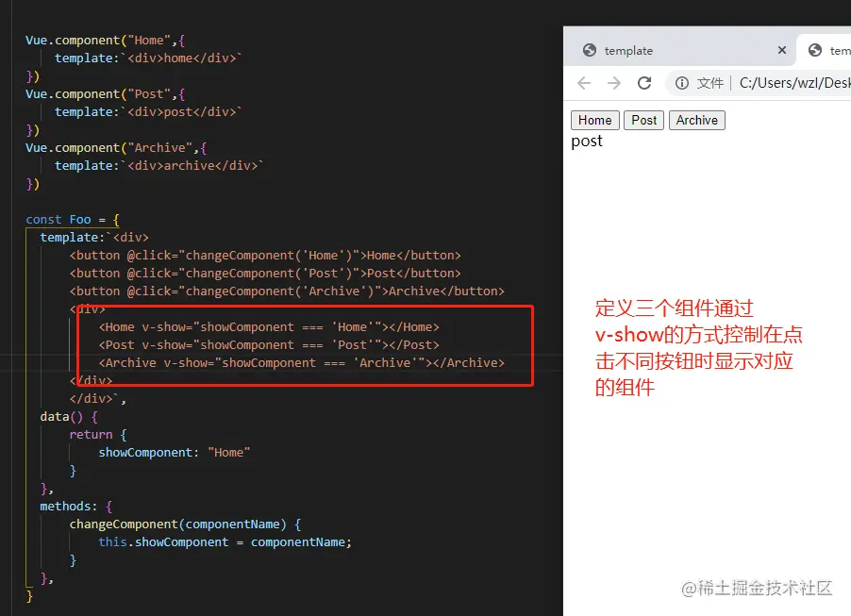Click the 'const Foo = {' code line
This screenshot has width=851, height=616.
pyautogui.click(x=73, y=219)
